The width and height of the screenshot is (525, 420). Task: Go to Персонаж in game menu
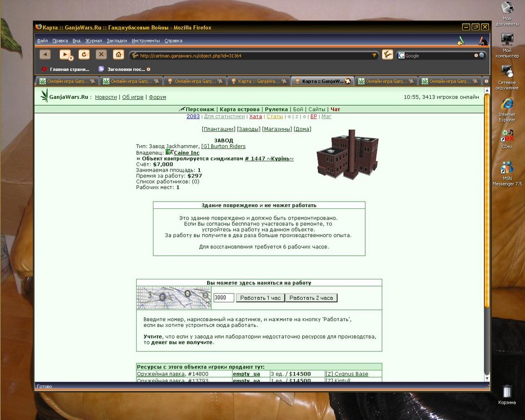tap(200, 109)
